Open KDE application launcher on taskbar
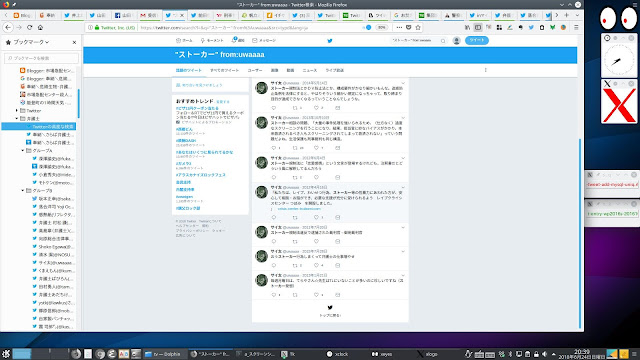The width and height of the screenshot is (640, 360). pyautogui.click(x=6, y=354)
